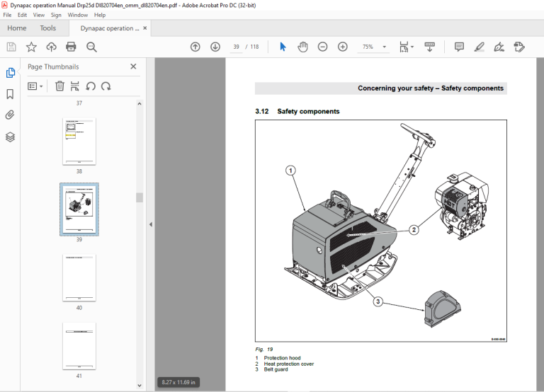The image size is (544, 392).
Task: Close the Page Thumbnails panel
Action: click(133, 67)
